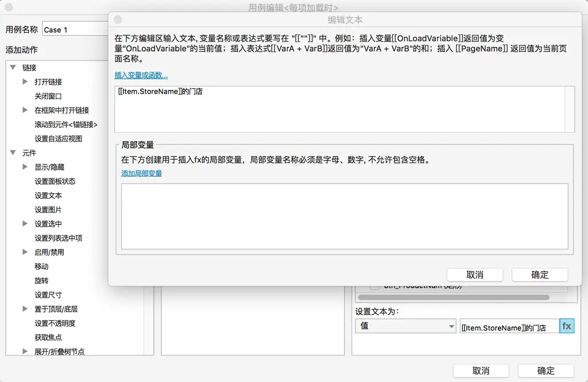Open the 值 dropdown menu
Image resolution: width=588 pixels, height=382 pixels.
click(405, 326)
